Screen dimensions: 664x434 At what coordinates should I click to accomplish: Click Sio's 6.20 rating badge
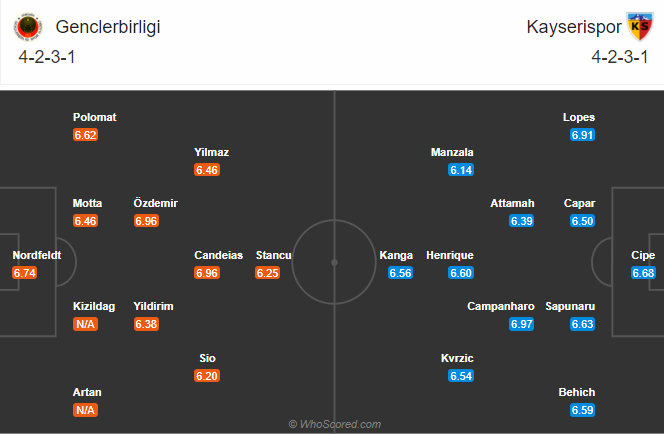207,376
